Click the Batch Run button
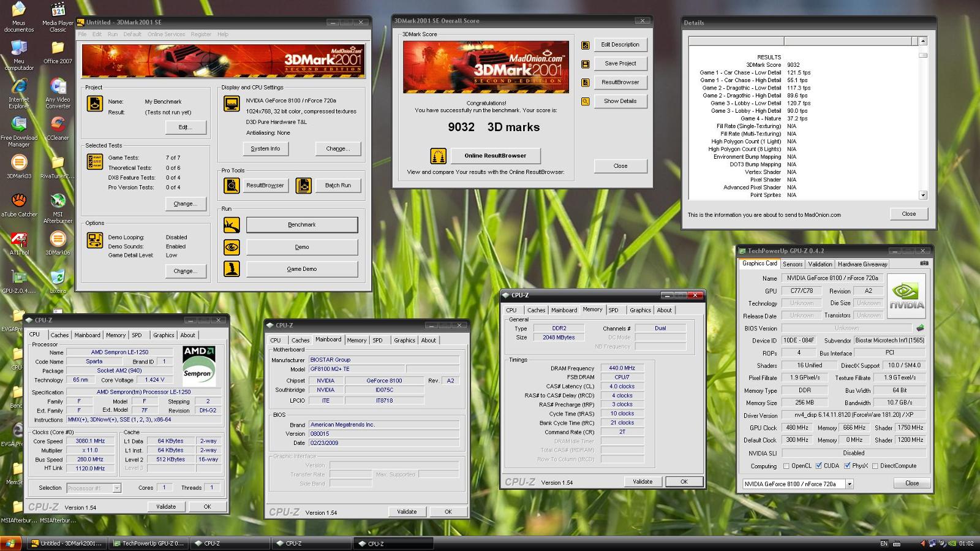 (x=338, y=185)
